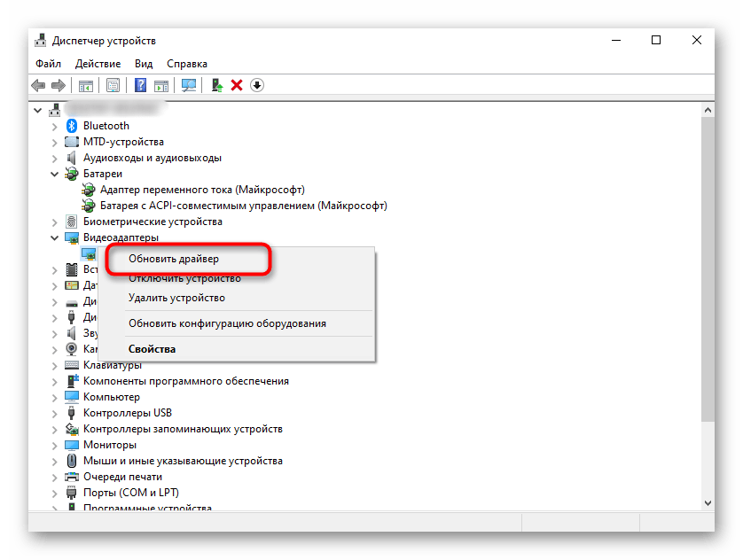Click the update driver toolbar icon with green arrow

215,85
